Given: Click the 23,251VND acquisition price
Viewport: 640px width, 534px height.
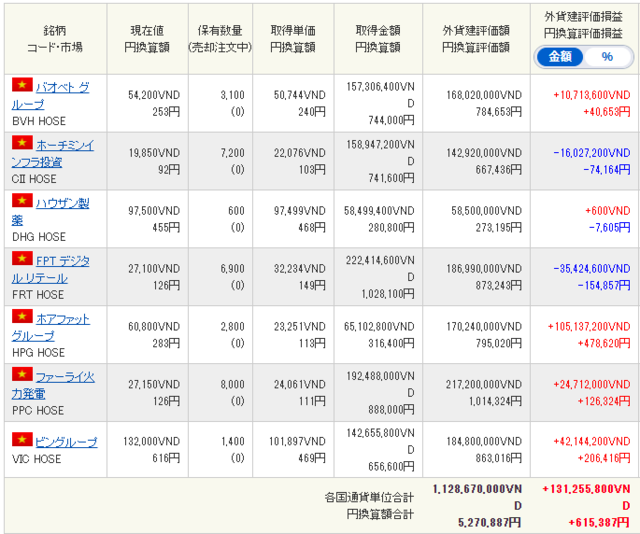Looking at the screenshot, I should (x=300, y=327).
